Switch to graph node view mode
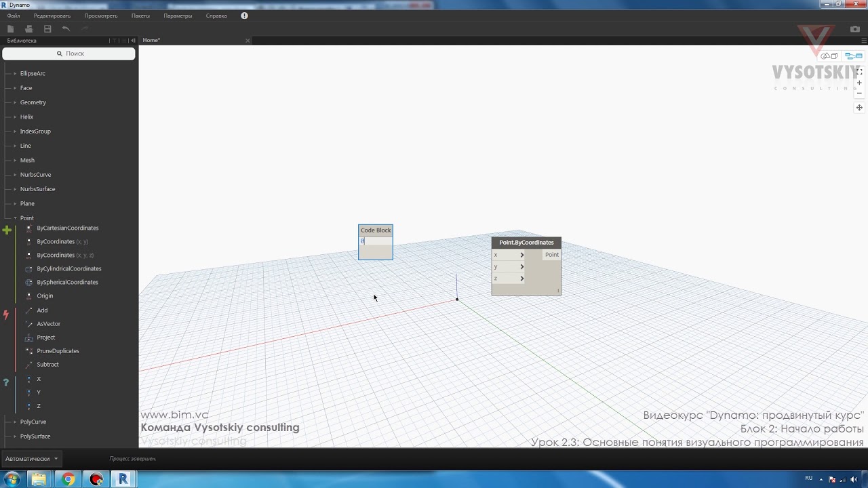Screen dimensions: 868x488 (x=854, y=56)
